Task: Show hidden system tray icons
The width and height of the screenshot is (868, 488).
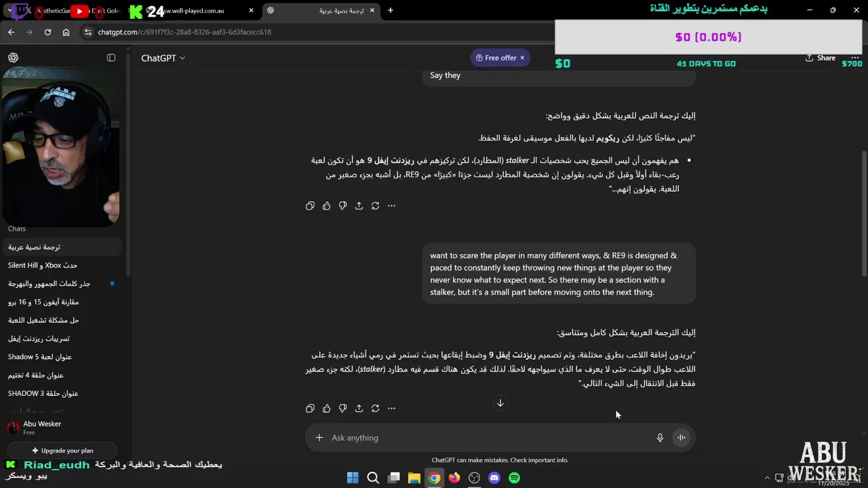Action: coord(767,478)
